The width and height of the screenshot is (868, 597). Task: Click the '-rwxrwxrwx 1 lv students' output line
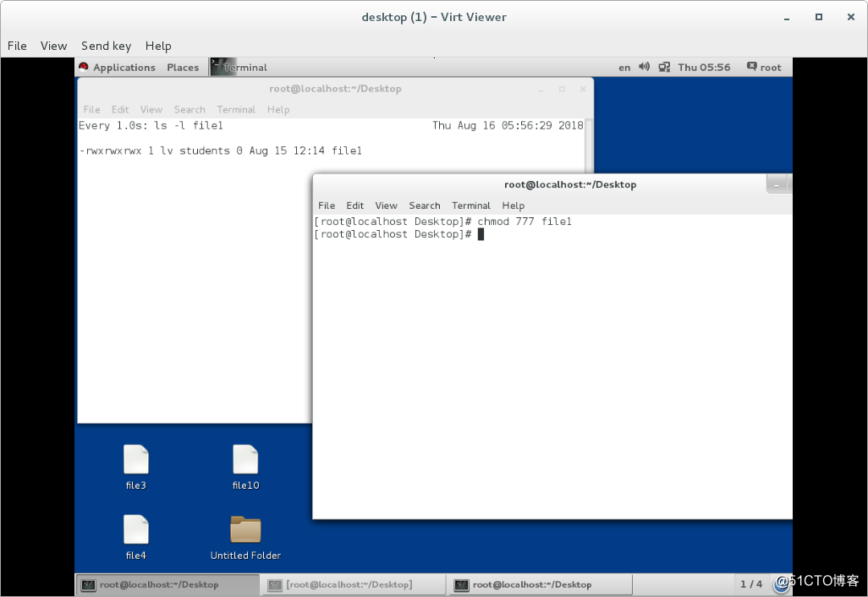[x=220, y=151]
